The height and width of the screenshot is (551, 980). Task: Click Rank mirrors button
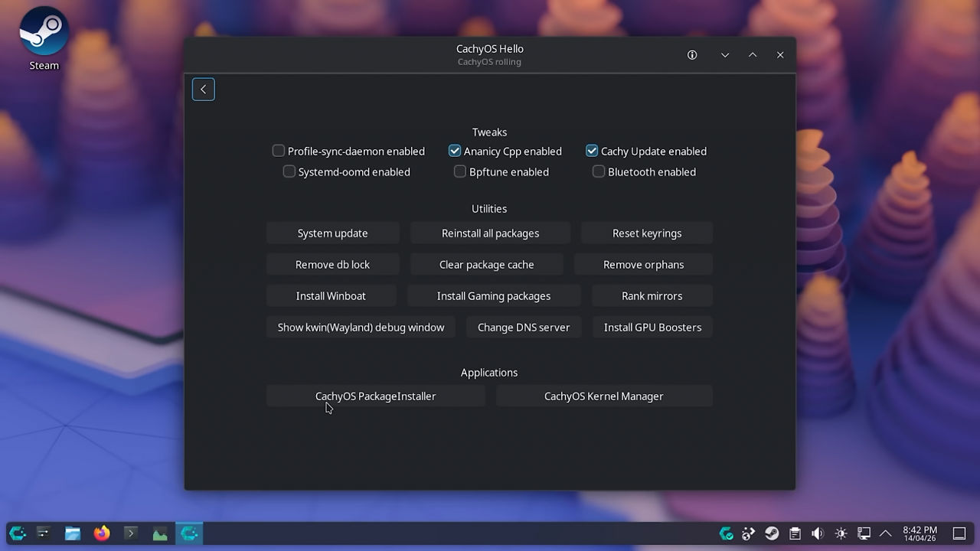(652, 296)
